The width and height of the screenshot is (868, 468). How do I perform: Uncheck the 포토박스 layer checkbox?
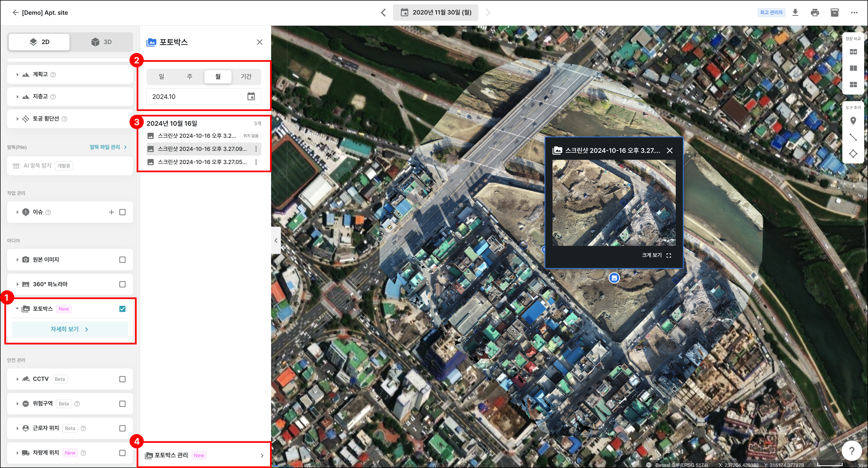tap(122, 309)
